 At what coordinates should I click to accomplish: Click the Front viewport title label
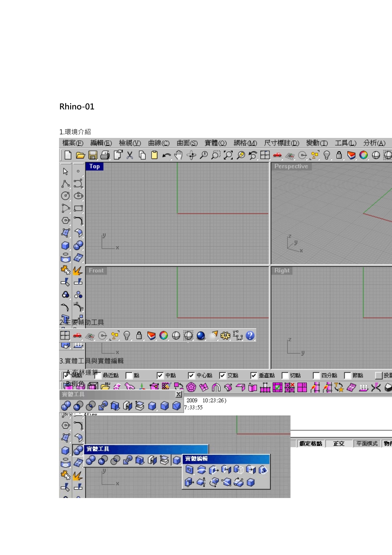[x=96, y=270]
